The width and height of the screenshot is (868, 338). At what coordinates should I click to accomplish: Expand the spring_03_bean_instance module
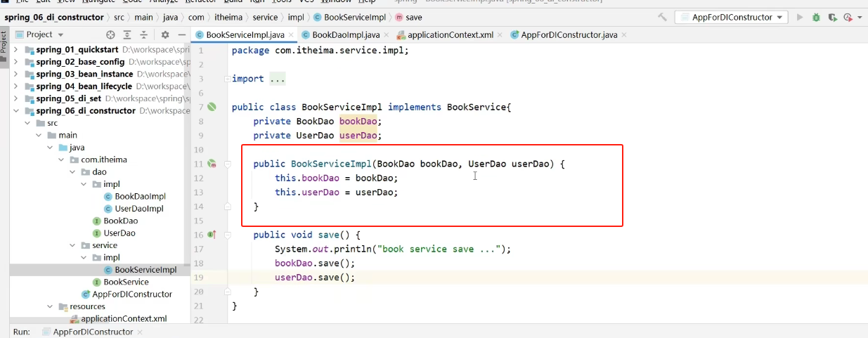click(16, 74)
